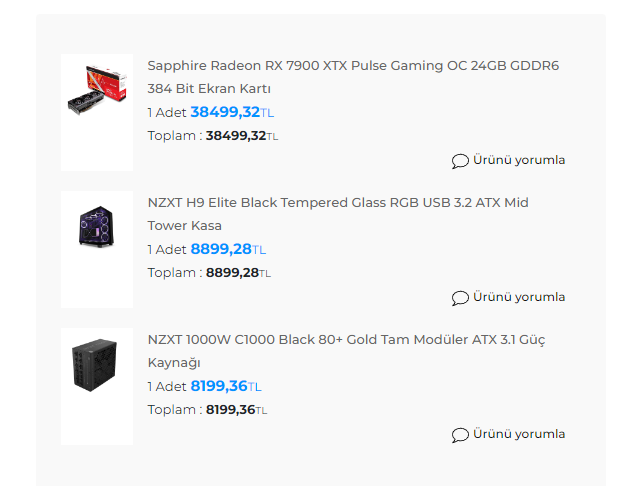Click the blue 38499,32 TL unit price
The image size is (629, 486).
coord(231,112)
